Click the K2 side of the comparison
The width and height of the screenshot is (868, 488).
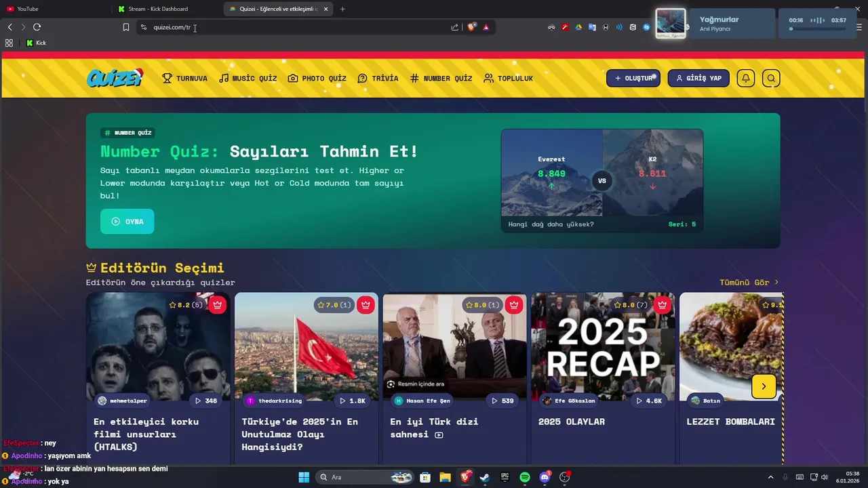pos(652,173)
